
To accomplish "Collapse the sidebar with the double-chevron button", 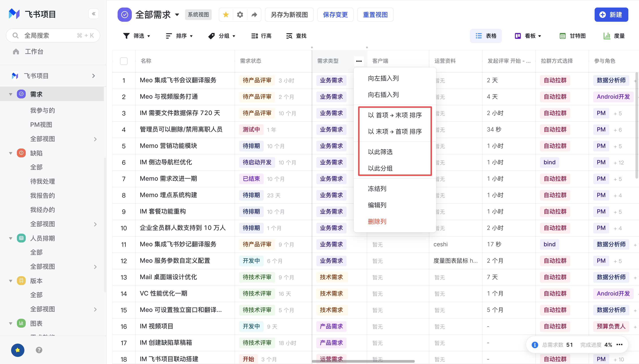I will (94, 14).
